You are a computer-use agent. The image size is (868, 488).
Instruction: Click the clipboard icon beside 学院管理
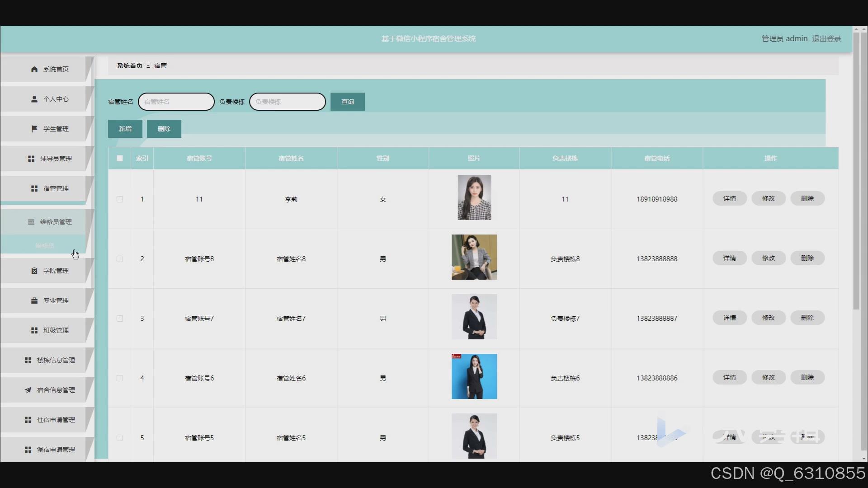[x=34, y=271]
